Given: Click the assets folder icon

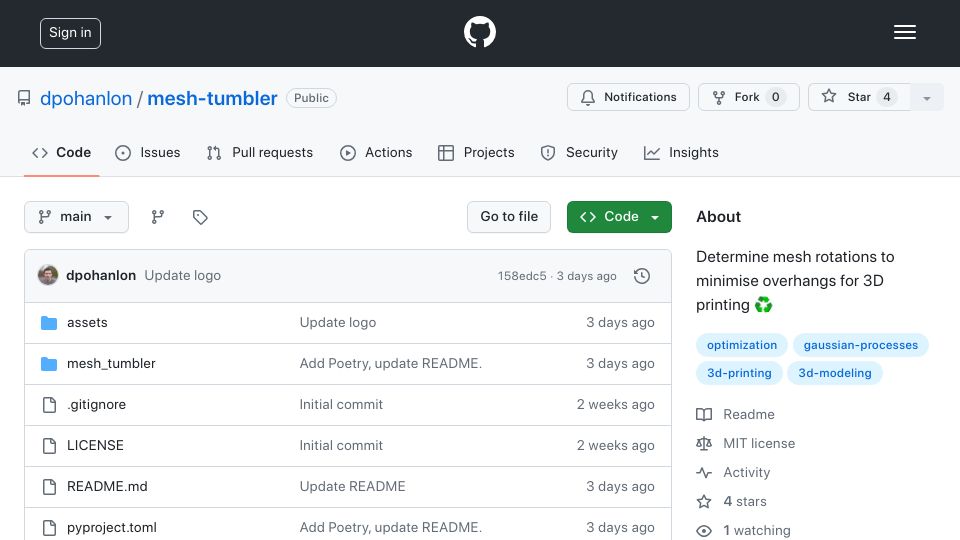Looking at the screenshot, I should click(49, 323).
